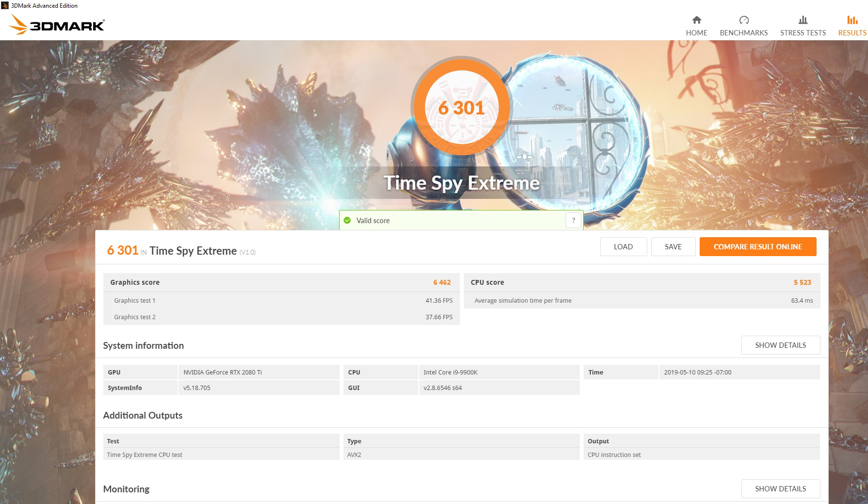Click the Home house icon
The height and width of the screenshot is (504, 868).
tap(696, 20)
